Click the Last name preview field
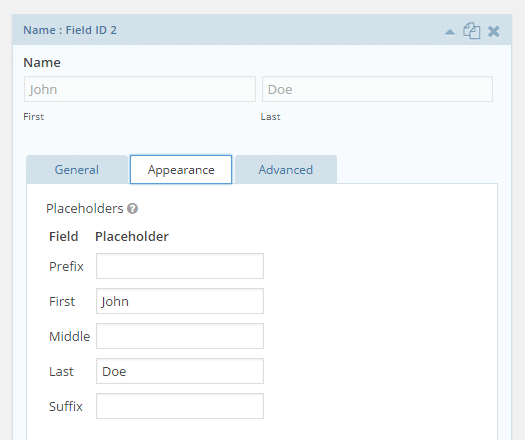Image resolution: width=525 pixels, height=440 pixels. point(377,89)
